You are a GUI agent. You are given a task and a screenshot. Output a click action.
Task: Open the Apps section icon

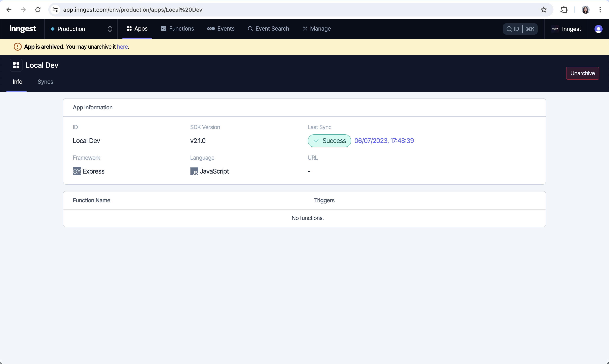tap(130, 29)
